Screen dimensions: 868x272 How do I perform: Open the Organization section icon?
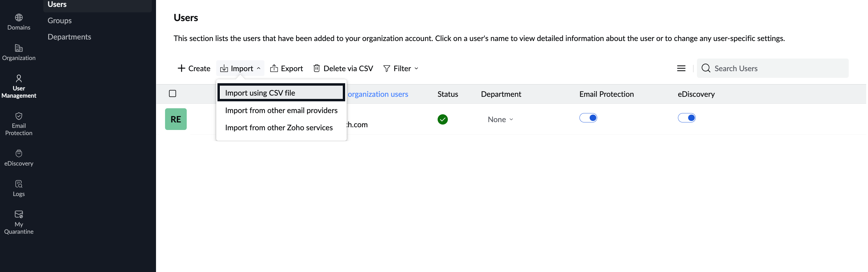(19, 48)
